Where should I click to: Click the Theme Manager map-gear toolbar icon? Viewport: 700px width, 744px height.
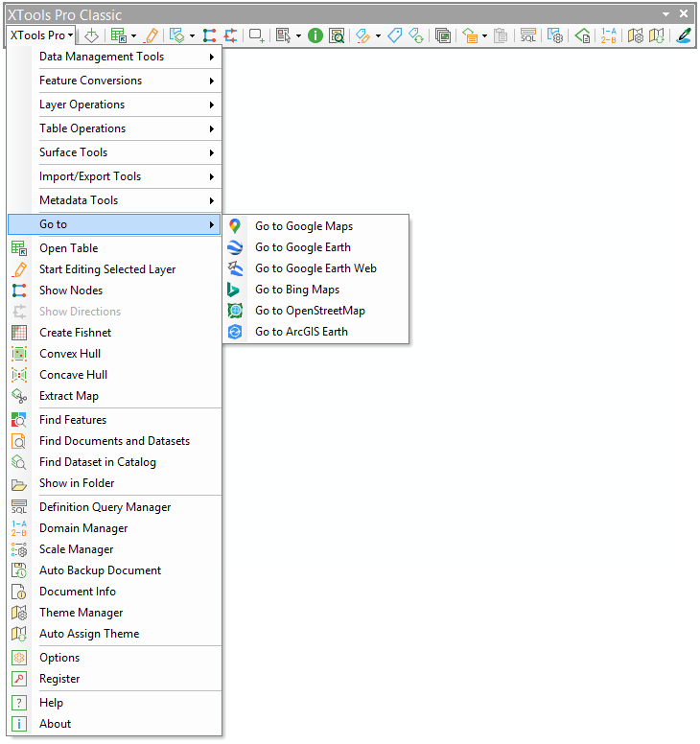pyautogui.click(x=636, y=35)
